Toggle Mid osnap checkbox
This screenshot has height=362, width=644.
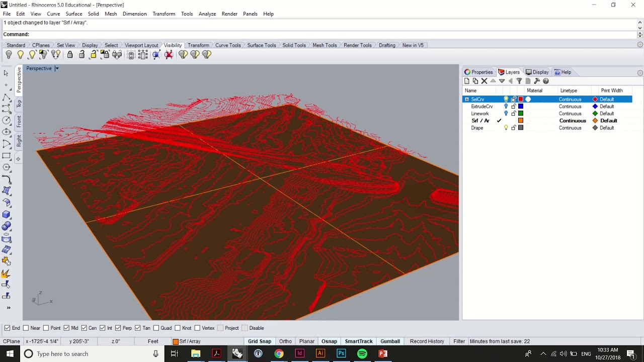[66, 328]
